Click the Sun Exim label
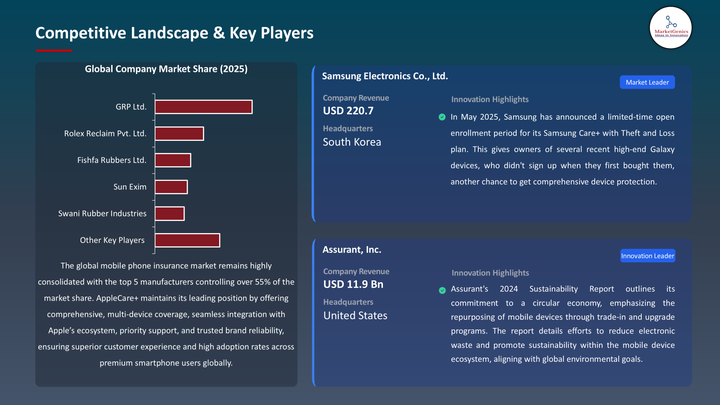 pyautogui.click(x=130, y=186)
